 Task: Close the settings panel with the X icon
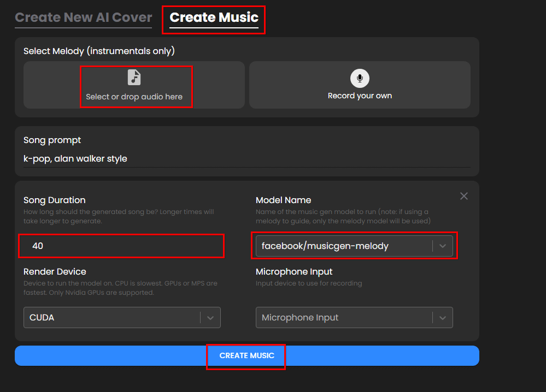point(464,196)
